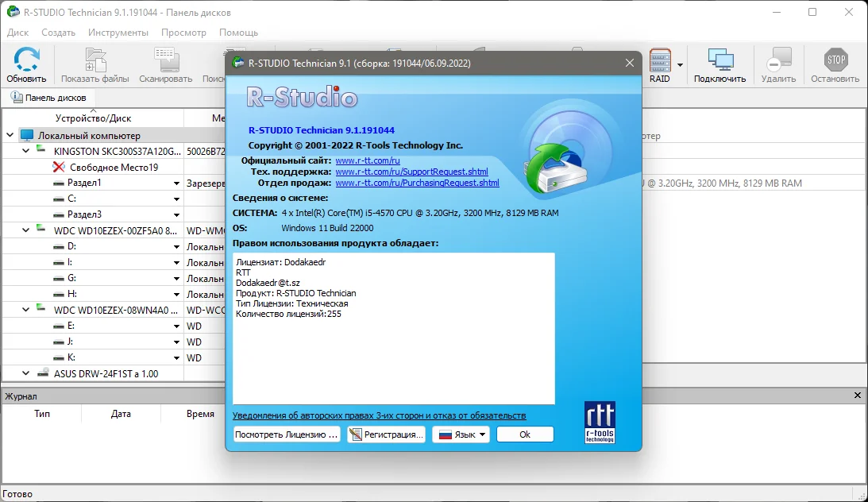
Task: Click the partition icon of drive E:
Action: click(x=58, y=326)
